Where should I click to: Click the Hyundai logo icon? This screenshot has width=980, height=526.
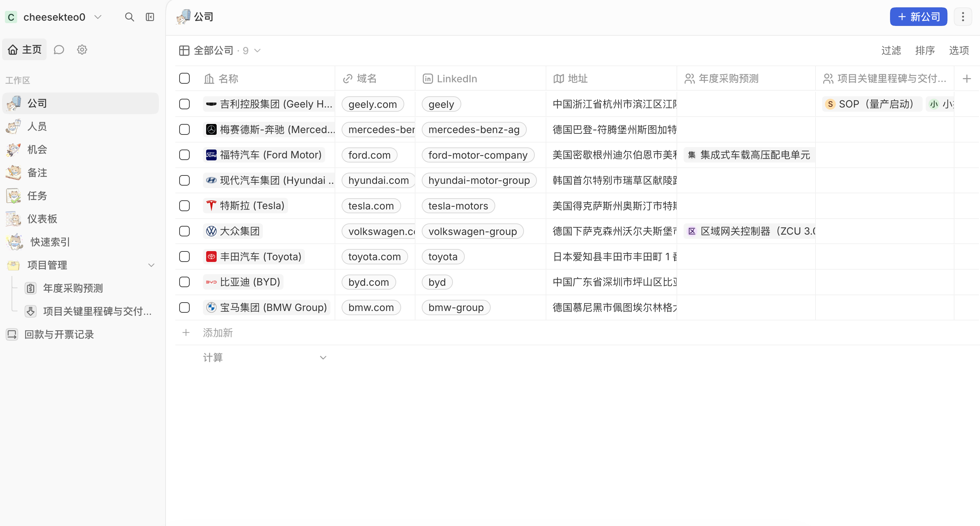(x=211, y=180)
